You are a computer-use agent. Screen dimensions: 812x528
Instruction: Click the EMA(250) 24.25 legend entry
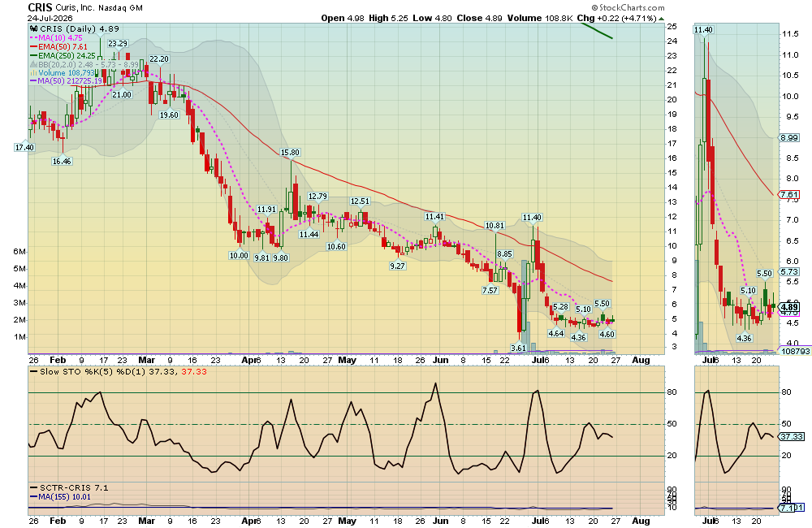pyautogui.click(x=63, y=55)
